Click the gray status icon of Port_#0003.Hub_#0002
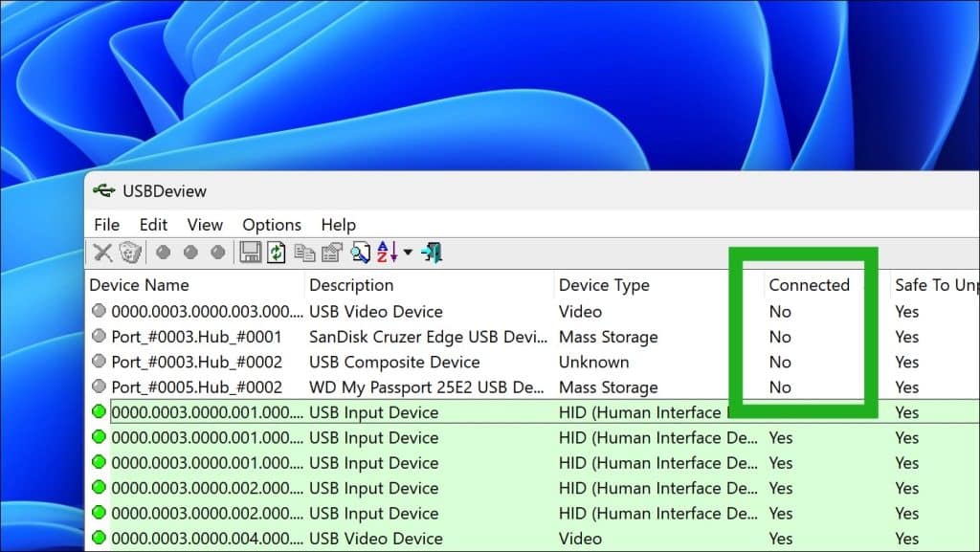 99,361
